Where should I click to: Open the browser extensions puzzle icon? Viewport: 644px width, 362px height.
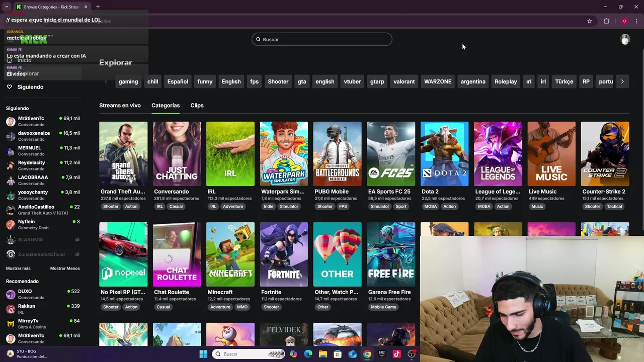pyautogui.click(x=607, y=21)
